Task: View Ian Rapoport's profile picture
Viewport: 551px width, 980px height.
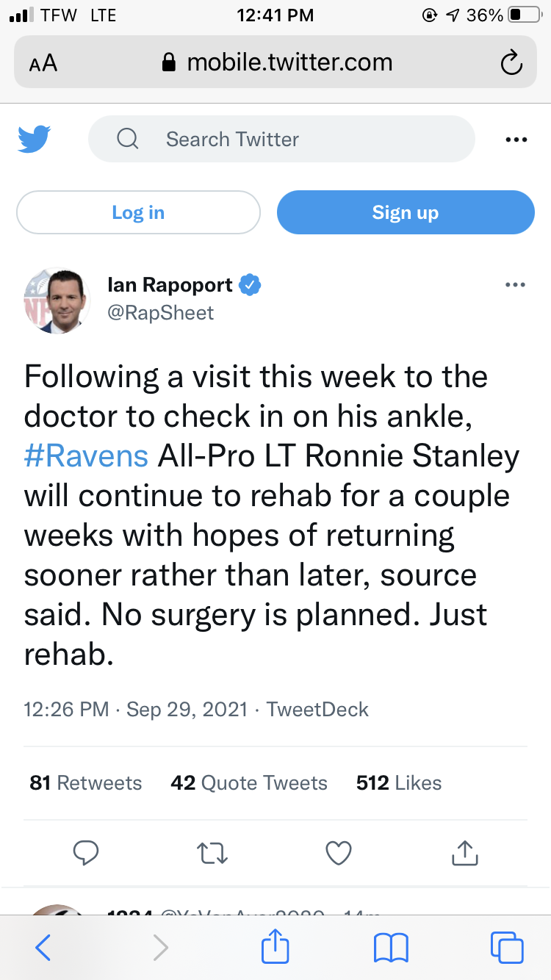Action: click(x=57, y=301)
